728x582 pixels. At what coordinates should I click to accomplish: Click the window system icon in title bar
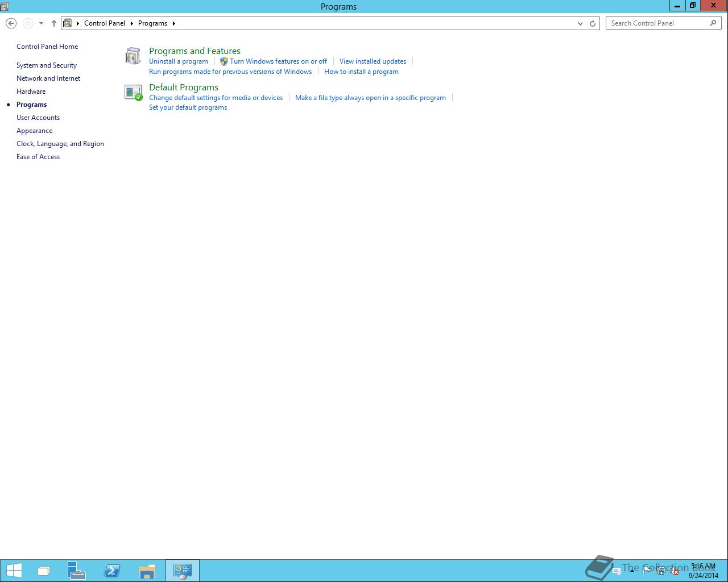5,6
